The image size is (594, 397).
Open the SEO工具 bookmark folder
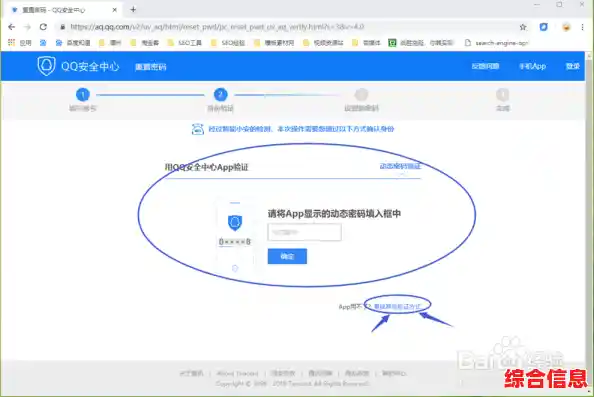pyautogui.click(x=185, y=43)
